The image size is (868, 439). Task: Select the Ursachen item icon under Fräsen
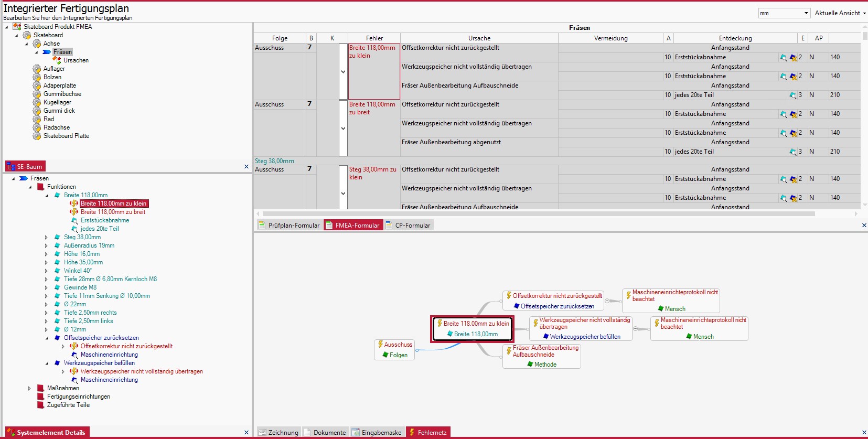pos(57,60)
